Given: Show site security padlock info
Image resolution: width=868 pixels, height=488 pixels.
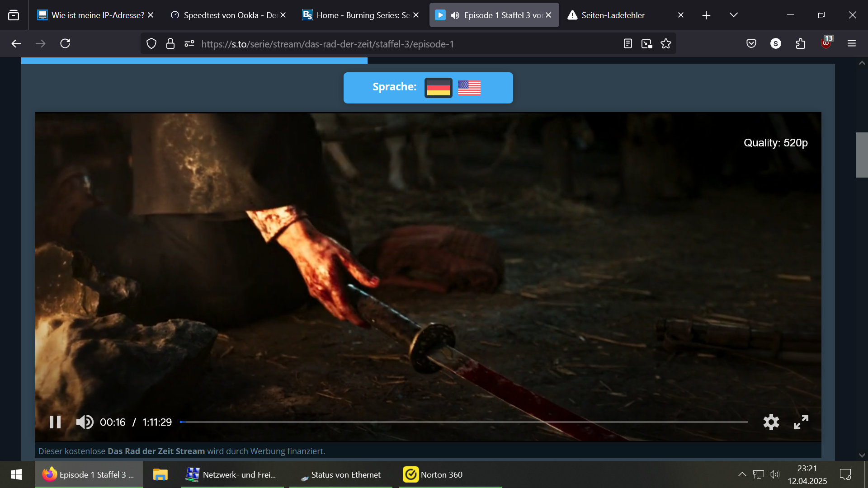Looking at the screenshot, I should point(170,43).
